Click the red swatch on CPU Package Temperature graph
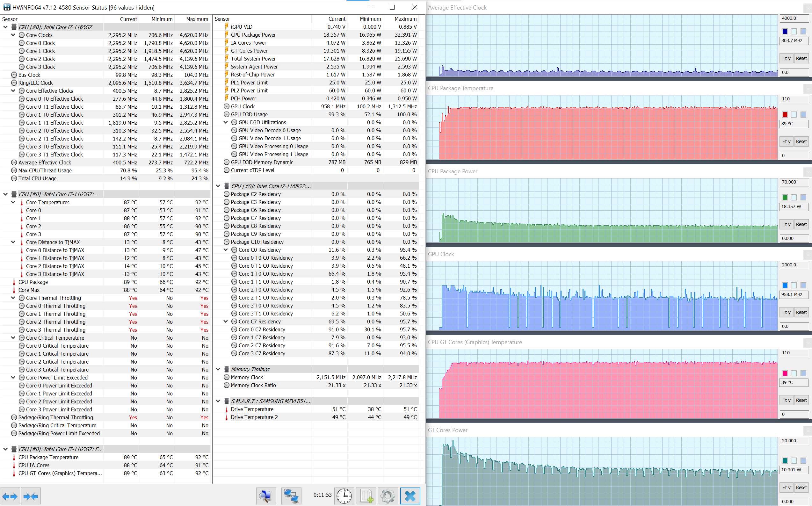This screenshot has width=812, height=506. 785,114
